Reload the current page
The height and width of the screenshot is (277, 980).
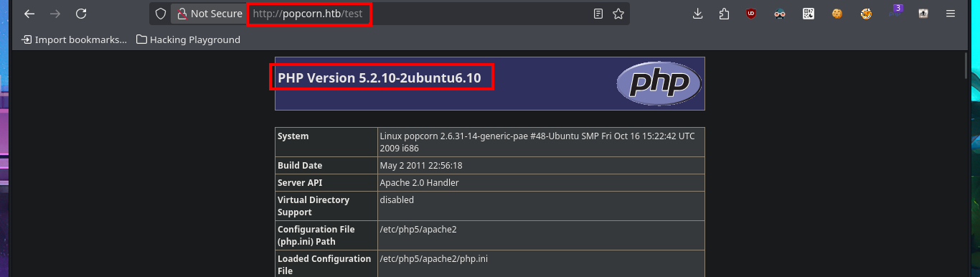[x=81, y=14]
